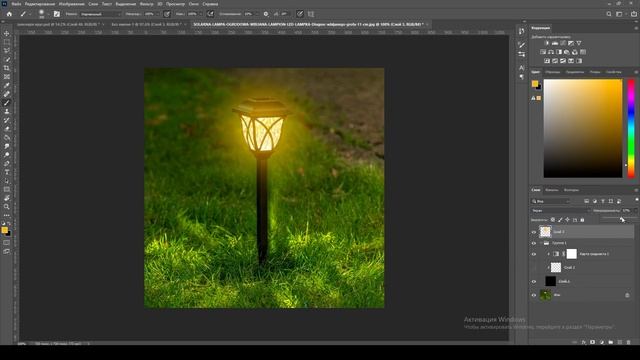Open brush opacity value dropdown
640x360 pixels.
coord(157,14)
